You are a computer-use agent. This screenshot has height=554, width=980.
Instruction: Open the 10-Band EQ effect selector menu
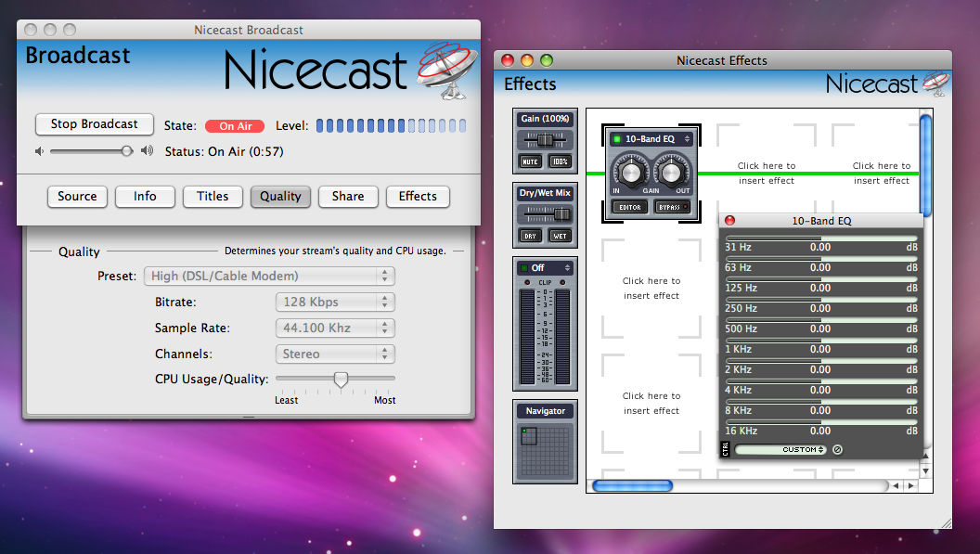(651, 139)
